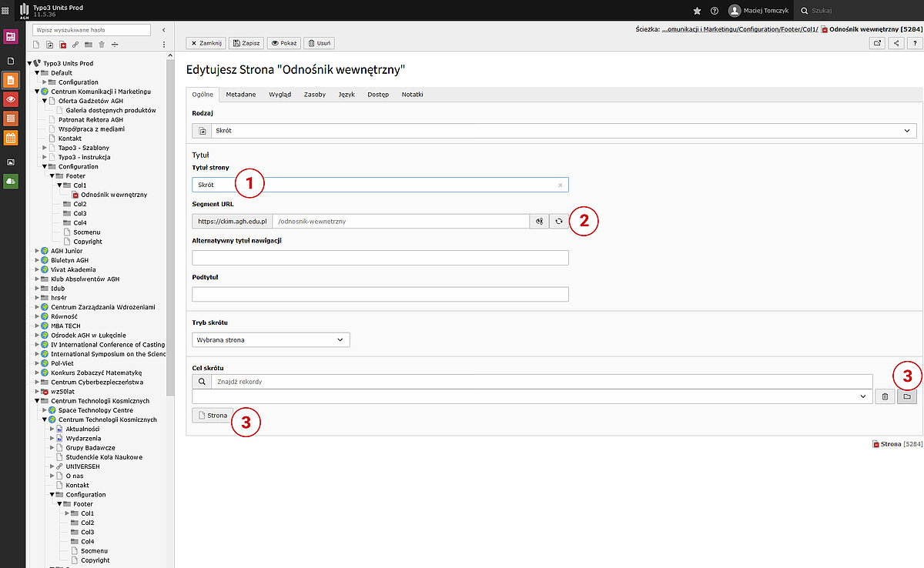Expand the AGH Junior site node
This screenshot has height=568, width=924.
coord(36,251)
